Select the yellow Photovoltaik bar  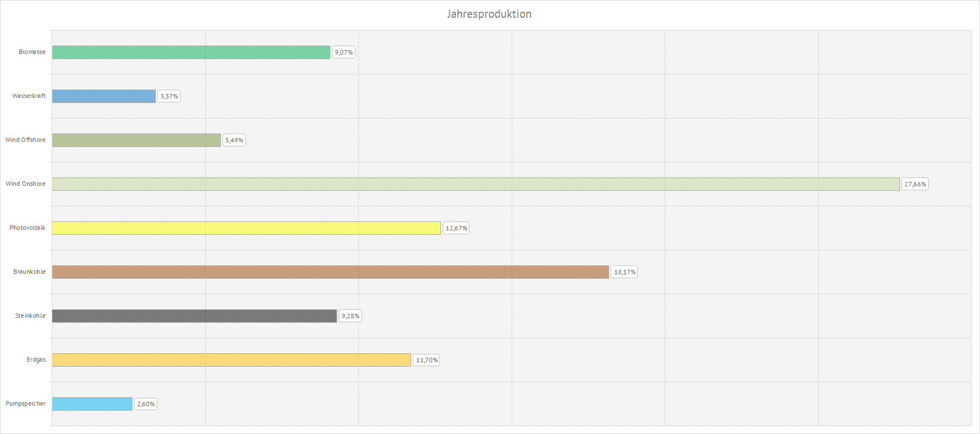(x=246, y=228)
